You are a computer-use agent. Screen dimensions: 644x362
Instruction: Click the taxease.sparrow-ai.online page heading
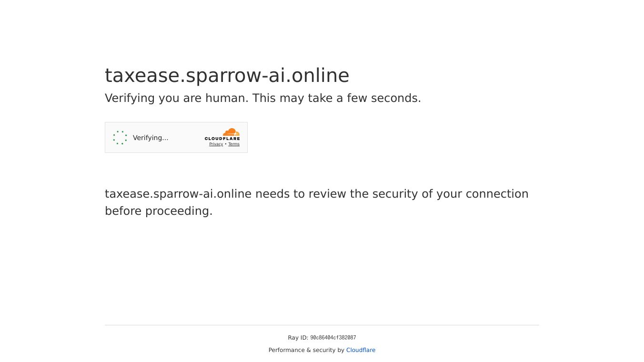point(227,76)
